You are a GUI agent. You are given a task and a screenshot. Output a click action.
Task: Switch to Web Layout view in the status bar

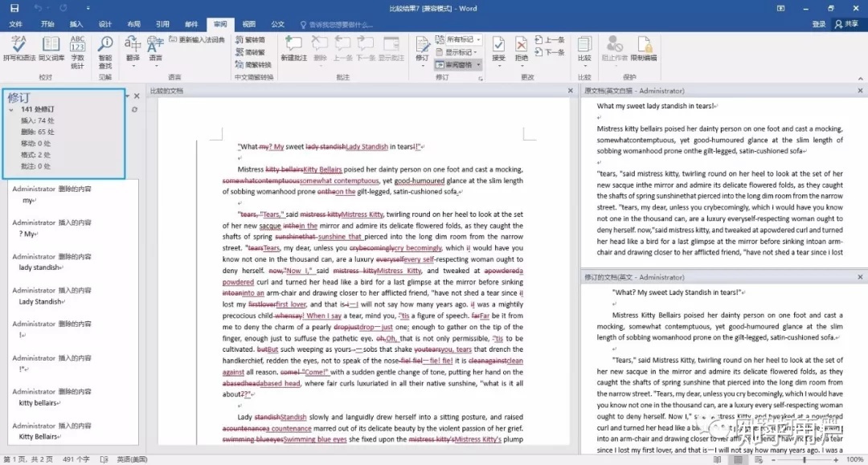(759, 459)
